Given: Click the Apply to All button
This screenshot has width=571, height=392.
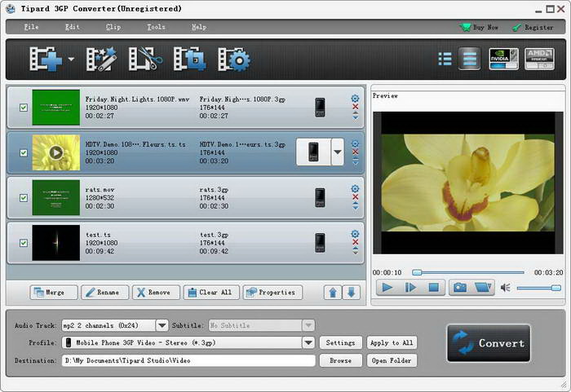Looking at the screenshot, I should coord(392,343).
